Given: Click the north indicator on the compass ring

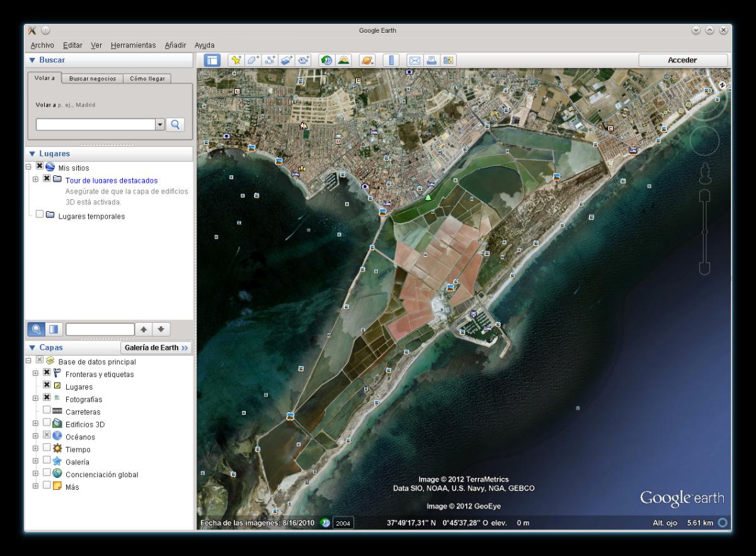Looking at the screenshot, I should coord(721,85).
